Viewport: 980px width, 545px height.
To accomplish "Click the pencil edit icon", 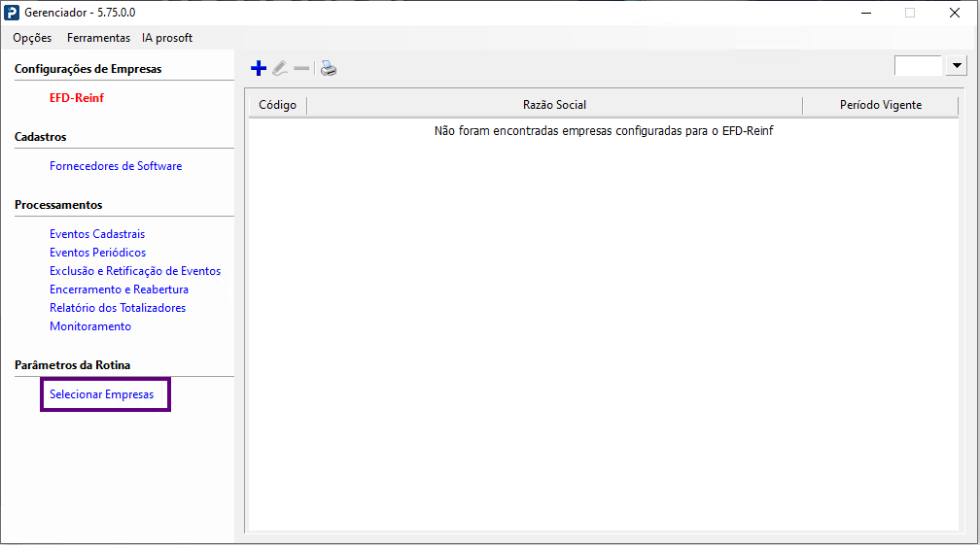I will pos(280,68).
